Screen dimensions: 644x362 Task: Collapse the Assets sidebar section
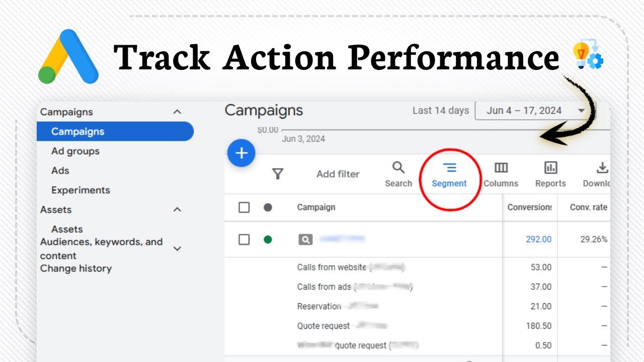click(x=177, y=209)
